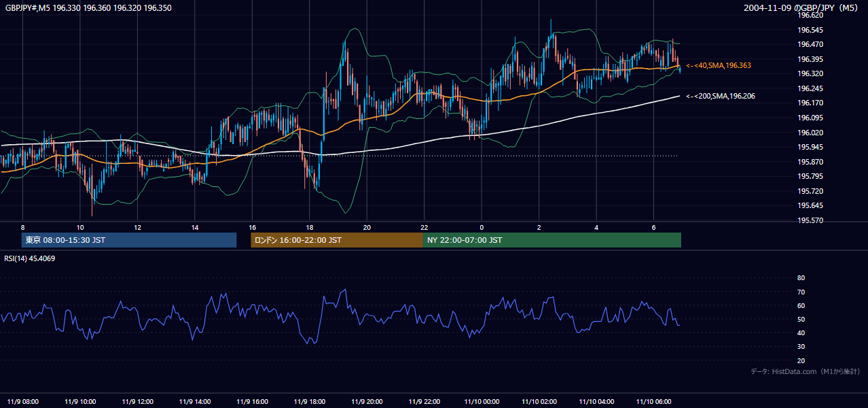The image size is (868, 408).
Task: Click the '2004-11-09 のGBP/JPY (M5)' heading
Action: pyautogui.click(x=802, y=7)
